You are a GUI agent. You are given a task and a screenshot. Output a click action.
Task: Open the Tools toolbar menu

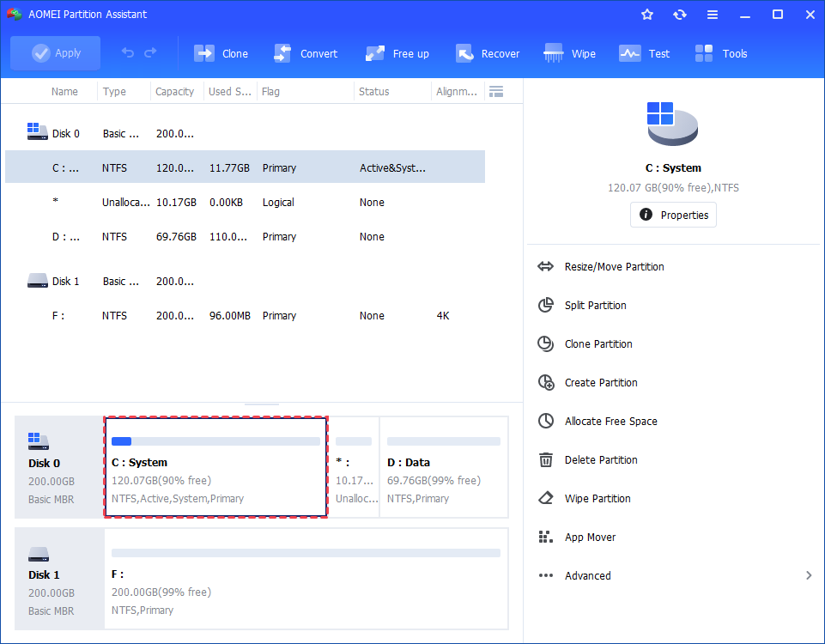pyautogui.click(x=721, y=53)
